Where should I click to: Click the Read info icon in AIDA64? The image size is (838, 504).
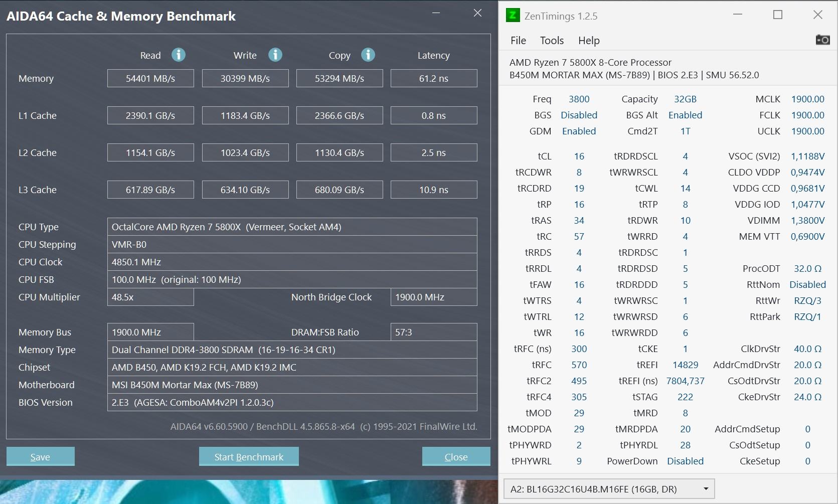(179, 55)
